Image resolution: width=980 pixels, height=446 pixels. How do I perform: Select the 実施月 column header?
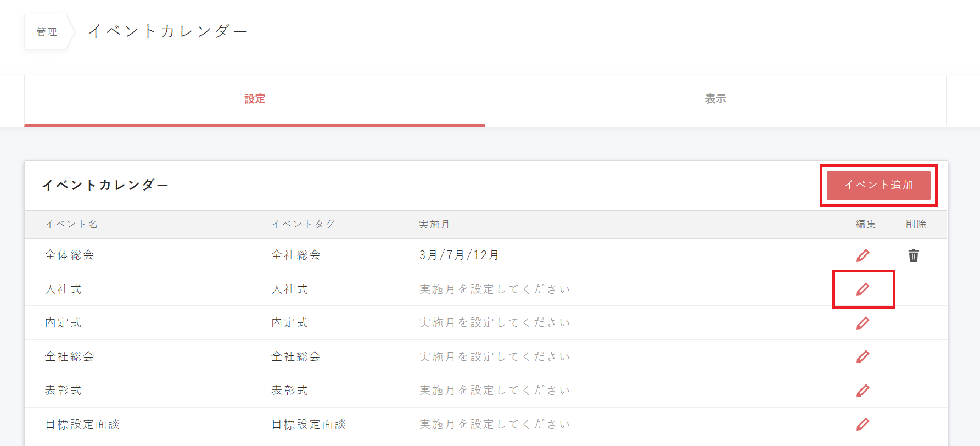pos(434,224)
